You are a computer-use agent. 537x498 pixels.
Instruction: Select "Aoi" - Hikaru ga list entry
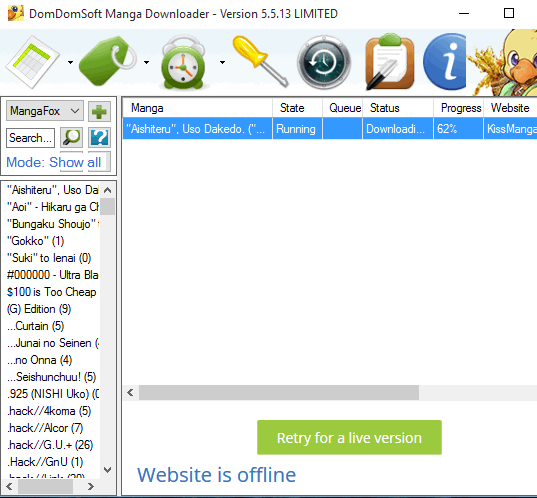click(52, 207)
